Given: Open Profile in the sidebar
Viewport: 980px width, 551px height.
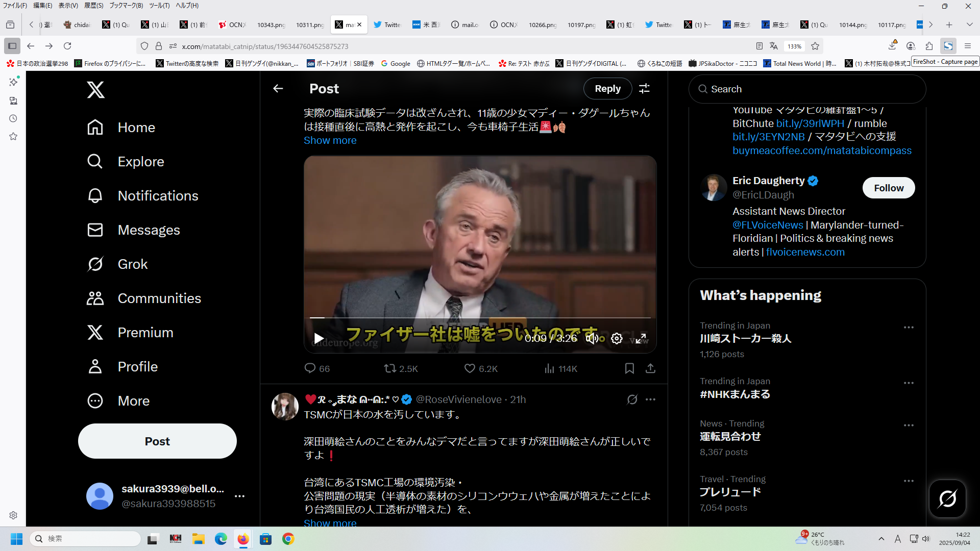Looking at the screenshot, I should click(x=122, y=367).
